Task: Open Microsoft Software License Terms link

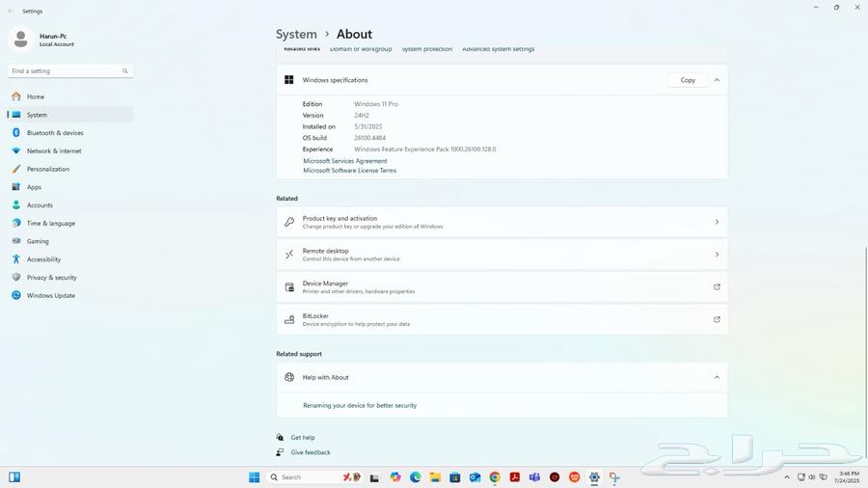Action: (349, 171)
